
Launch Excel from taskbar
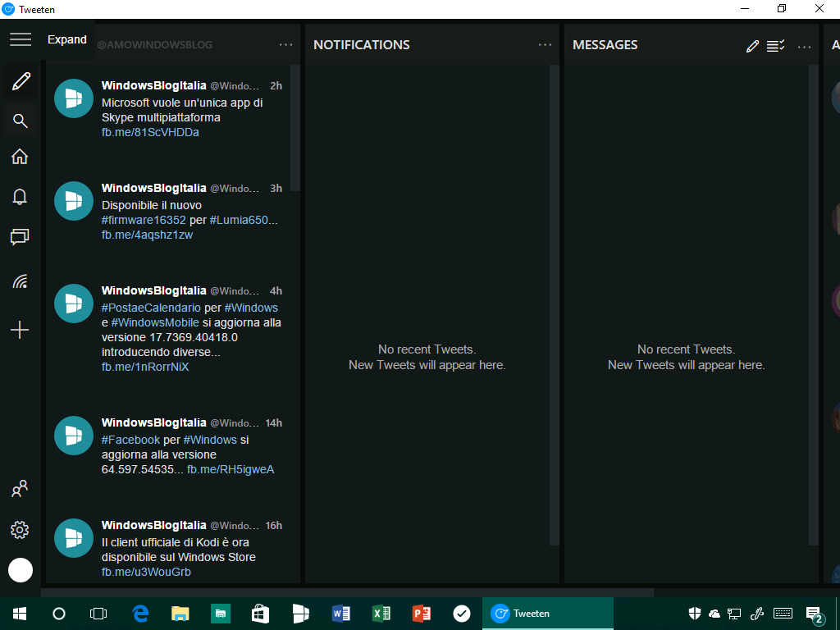pyautogui.click(x=381, y=614)
